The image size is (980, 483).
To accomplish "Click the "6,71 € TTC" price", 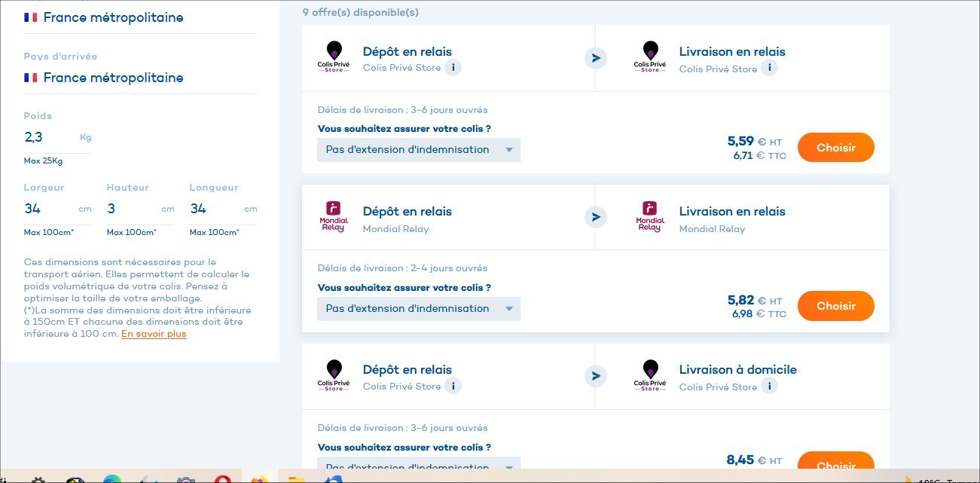I will pos(759,155).
